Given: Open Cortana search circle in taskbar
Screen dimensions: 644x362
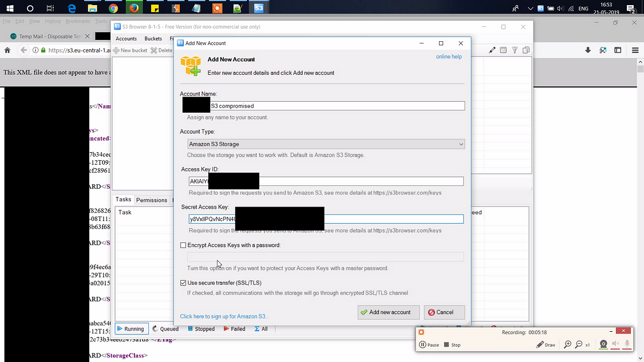Looking at the screenshot, I should 30,8.
